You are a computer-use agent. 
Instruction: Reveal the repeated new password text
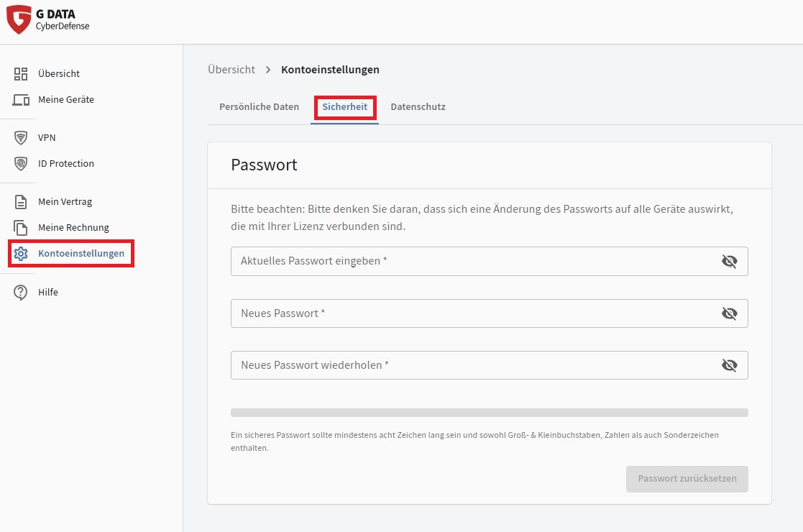(x=729, y=365)
